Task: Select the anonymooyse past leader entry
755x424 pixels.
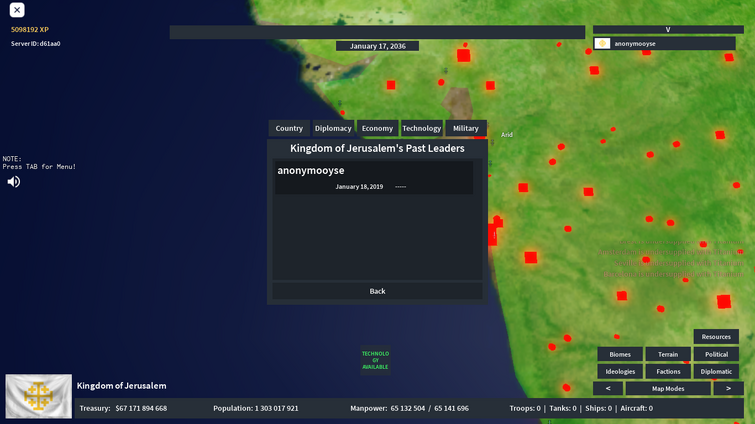Action: 374,178
